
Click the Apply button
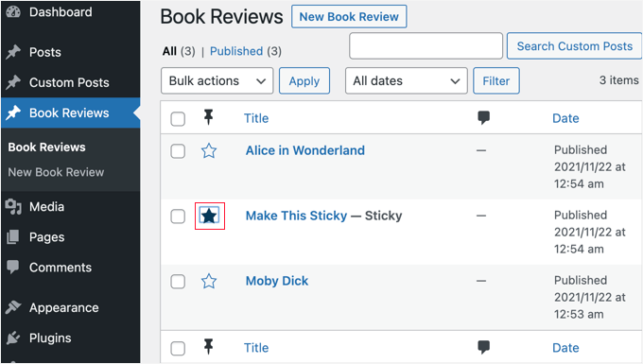(304, 80)
